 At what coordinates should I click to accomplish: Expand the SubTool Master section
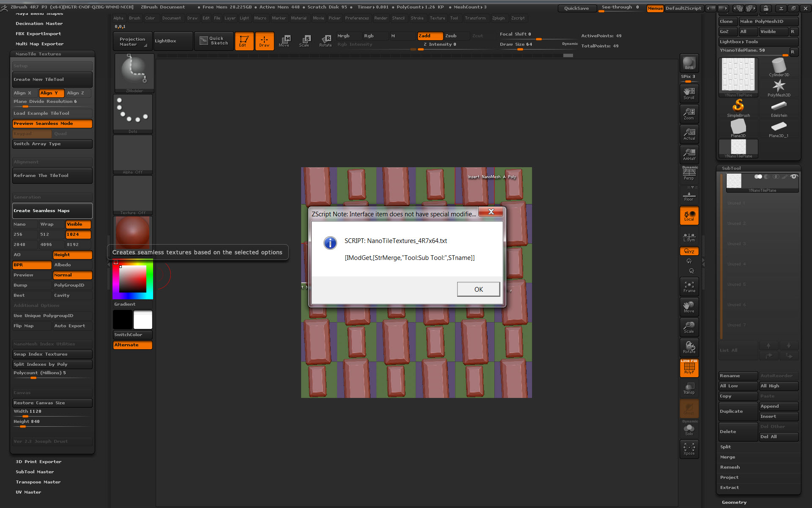click(x=35, y=472)
